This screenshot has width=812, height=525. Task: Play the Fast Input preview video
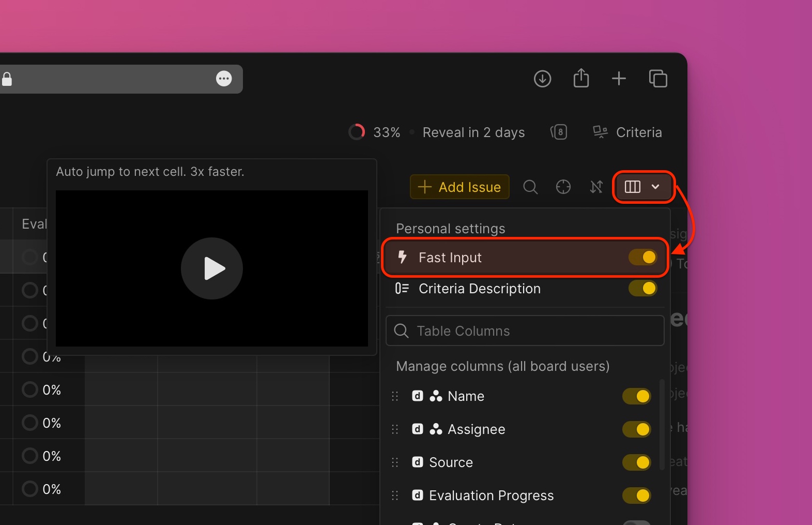pyautogui.click(x=212, y=268)
